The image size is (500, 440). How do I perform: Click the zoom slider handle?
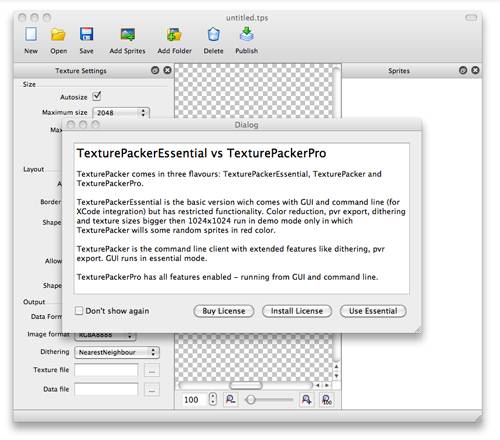click(251, 399)
